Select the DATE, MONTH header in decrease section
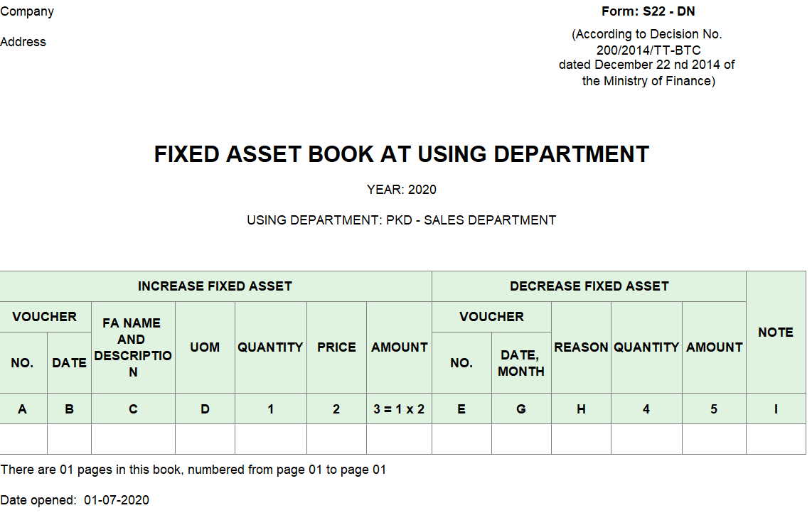The height and width of the screenshot is (530, 812). (x=521, y=363)
